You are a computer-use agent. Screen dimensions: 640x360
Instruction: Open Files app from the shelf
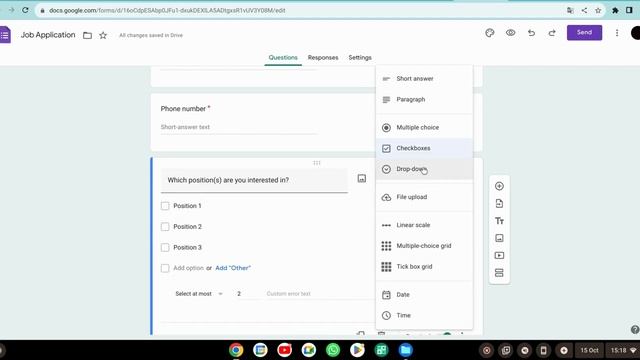pos(406,350)
